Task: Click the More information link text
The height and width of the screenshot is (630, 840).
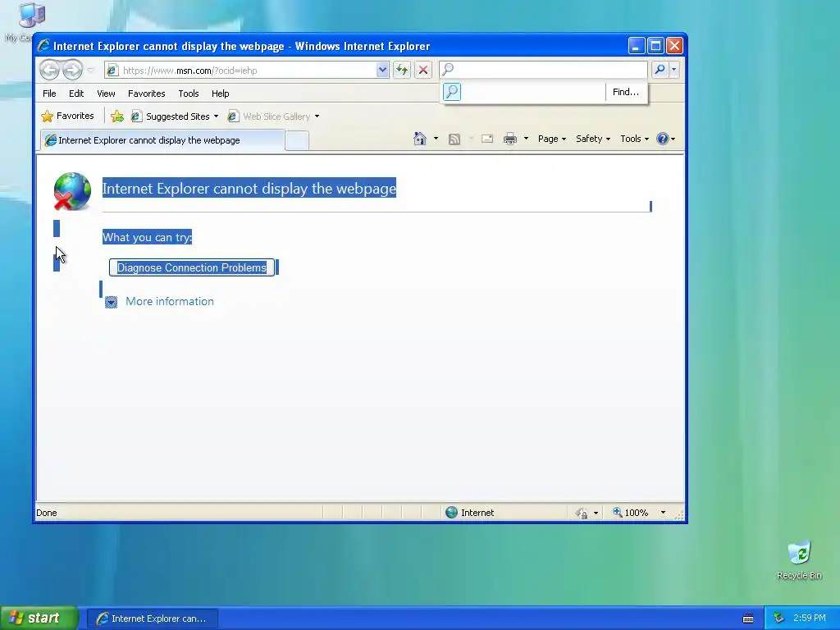Action: click(x=169, y=302)
